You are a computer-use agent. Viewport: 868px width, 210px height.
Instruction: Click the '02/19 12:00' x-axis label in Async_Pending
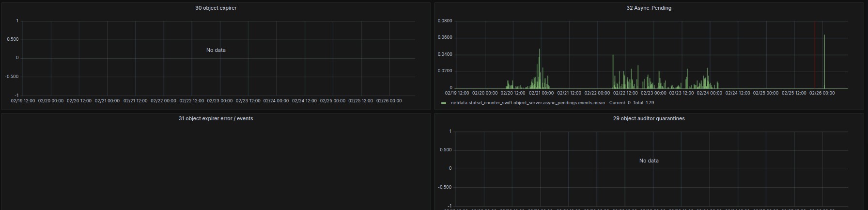point(457,93)
